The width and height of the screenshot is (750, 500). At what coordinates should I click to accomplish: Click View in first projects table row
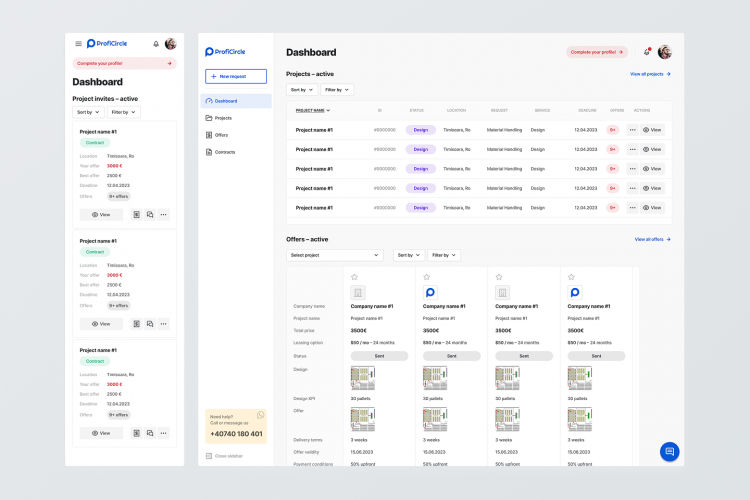click(652, 130)
